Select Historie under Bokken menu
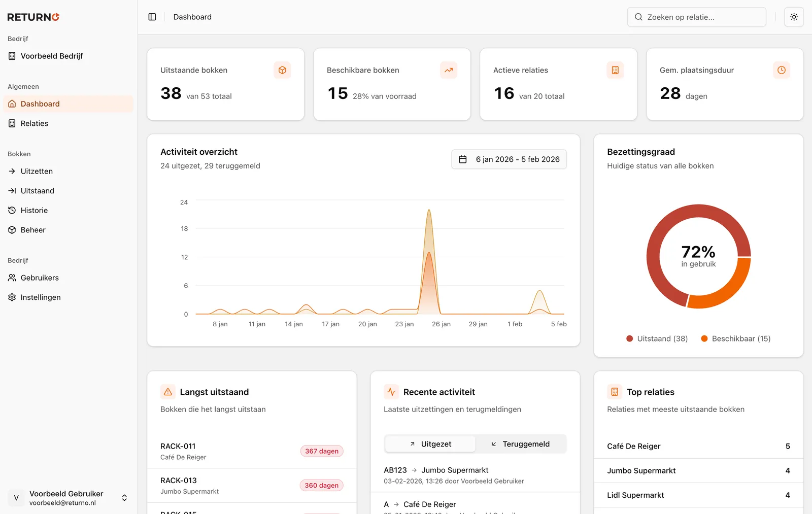This screenshot has height=514, width=812. (35, 210)
